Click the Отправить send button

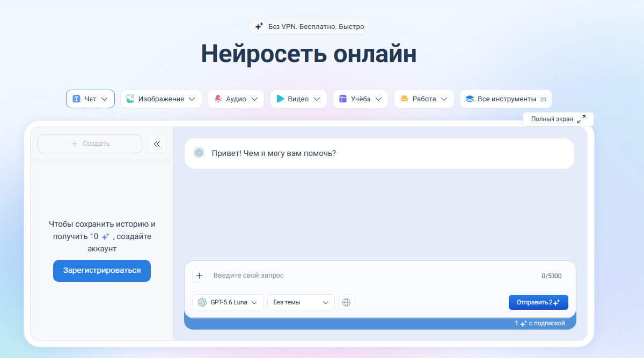[538, 302]
